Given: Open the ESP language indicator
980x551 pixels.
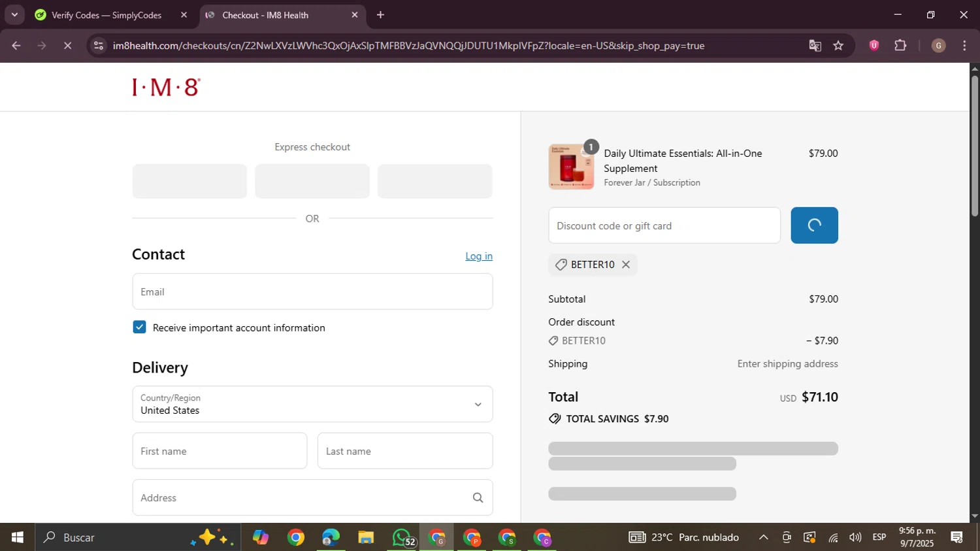Looking at the screenshot, I should coord(879,537).
